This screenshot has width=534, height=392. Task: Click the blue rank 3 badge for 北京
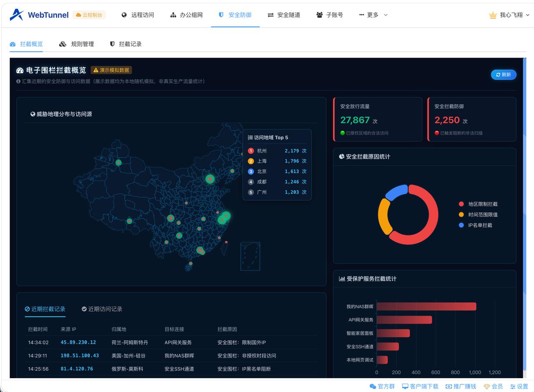[251, 171]
